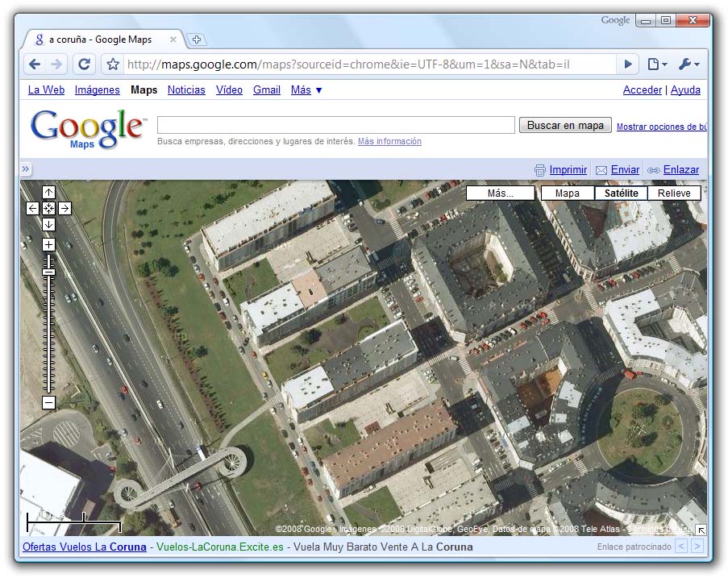Viewport: 728px width, 578px height.
Task: Click the Enviar envelope icon
Action: tap(601, 170)
